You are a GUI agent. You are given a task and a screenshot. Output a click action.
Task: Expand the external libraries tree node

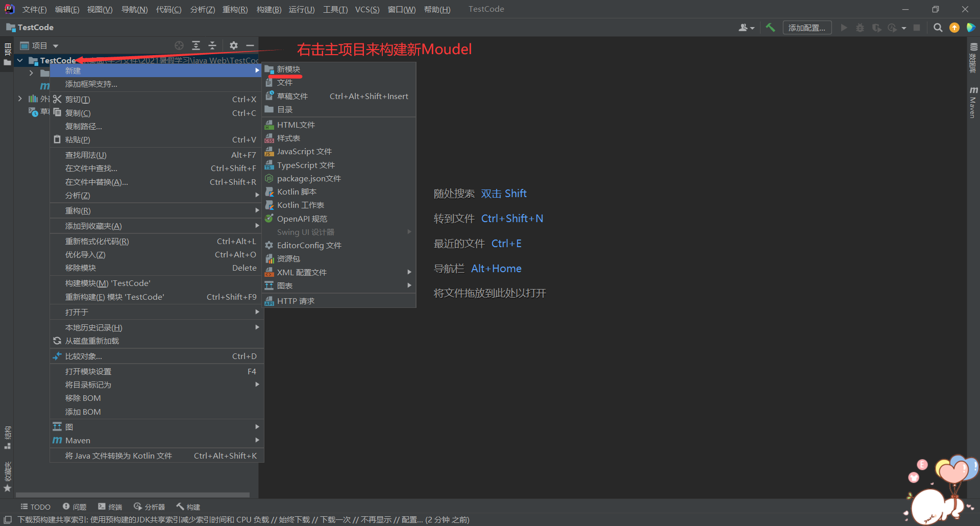pos(20,99)
